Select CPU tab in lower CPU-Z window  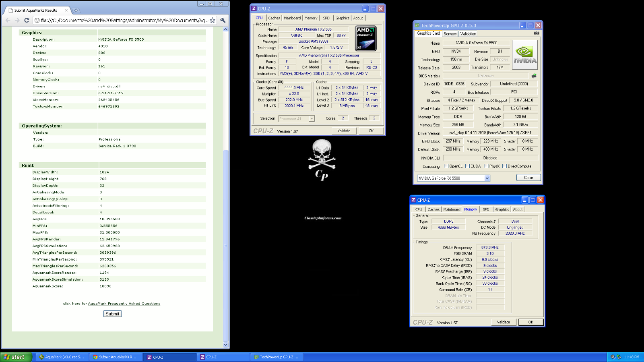point(419,209)
